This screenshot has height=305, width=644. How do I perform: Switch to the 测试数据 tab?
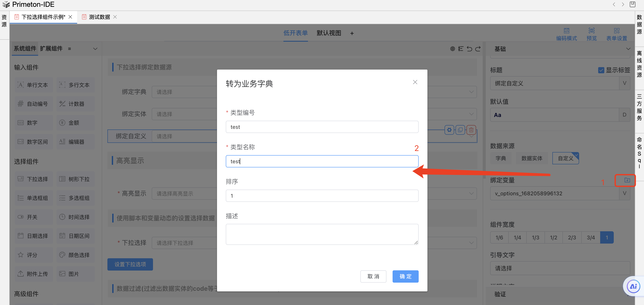99,17
